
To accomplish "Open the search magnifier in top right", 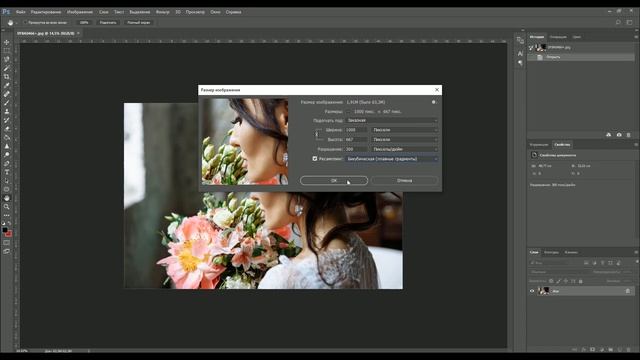I will pos(618,22).
